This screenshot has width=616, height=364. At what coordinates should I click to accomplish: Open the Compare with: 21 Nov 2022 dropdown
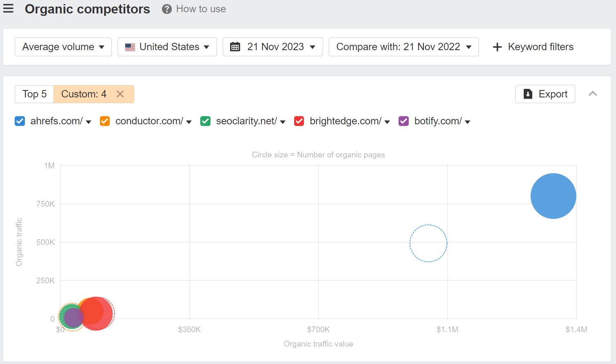point(403,47)
